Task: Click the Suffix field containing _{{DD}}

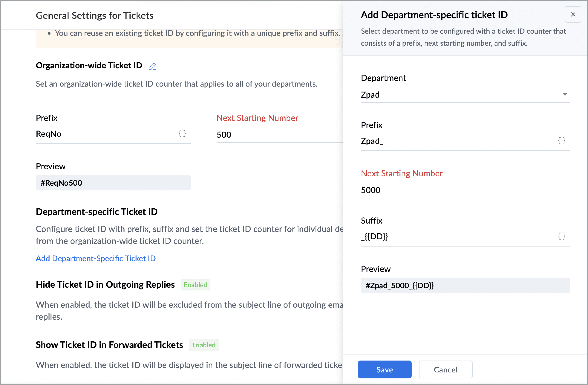Action: point(455,236)
